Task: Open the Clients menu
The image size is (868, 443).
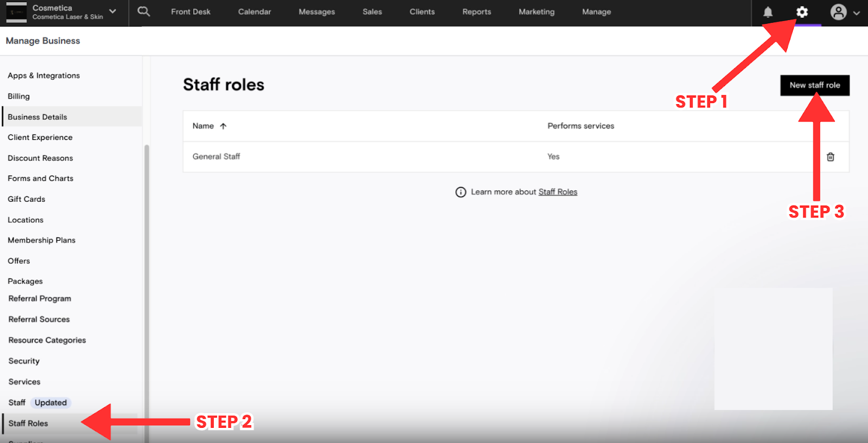Action: pyautogui.click(x=422, y=12)
